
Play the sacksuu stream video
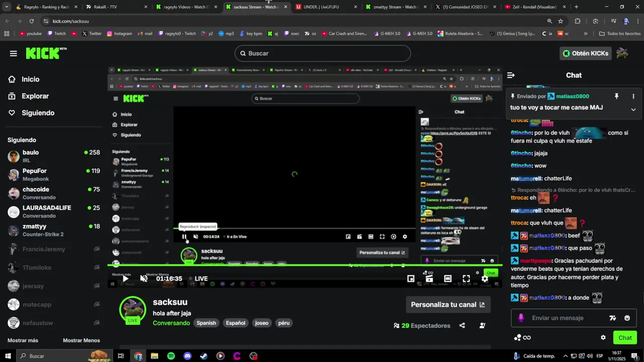(125, 279)
